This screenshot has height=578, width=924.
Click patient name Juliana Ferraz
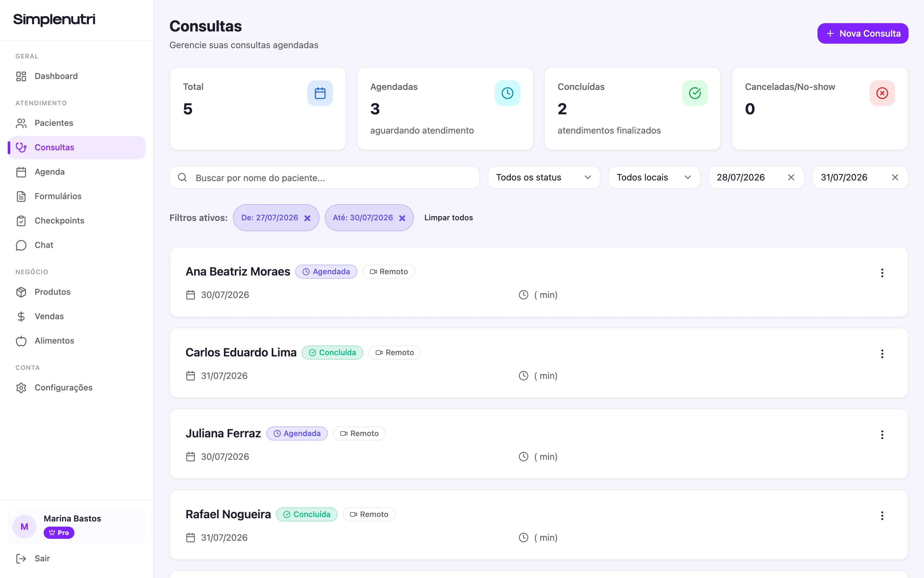pos(223,433)
